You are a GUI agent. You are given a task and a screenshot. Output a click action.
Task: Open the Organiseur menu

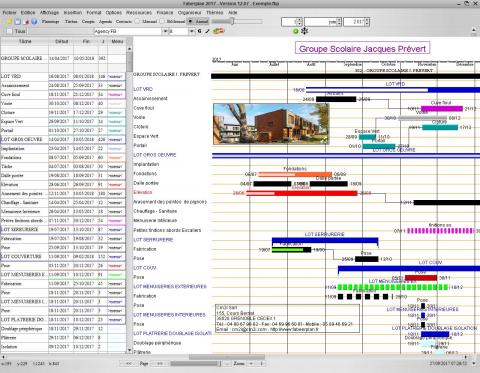[189, 12]
